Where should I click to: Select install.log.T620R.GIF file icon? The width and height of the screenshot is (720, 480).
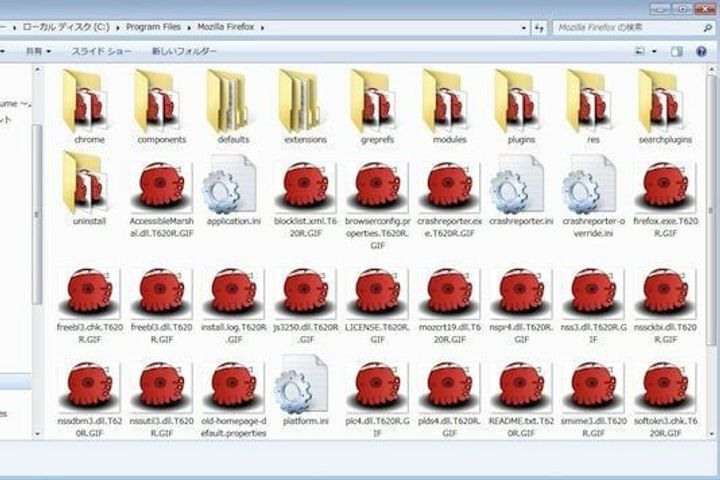point(233,293)
